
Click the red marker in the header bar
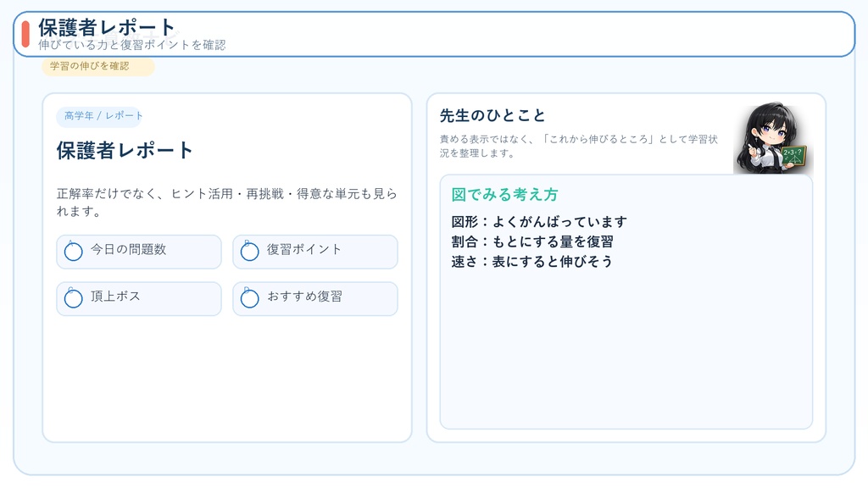click(x=25, y=34)
